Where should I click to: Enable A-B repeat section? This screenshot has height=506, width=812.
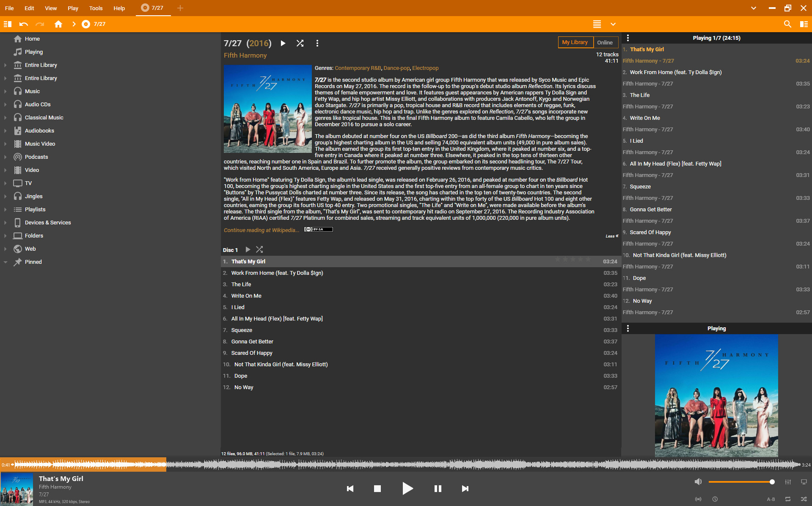[771, 499]
